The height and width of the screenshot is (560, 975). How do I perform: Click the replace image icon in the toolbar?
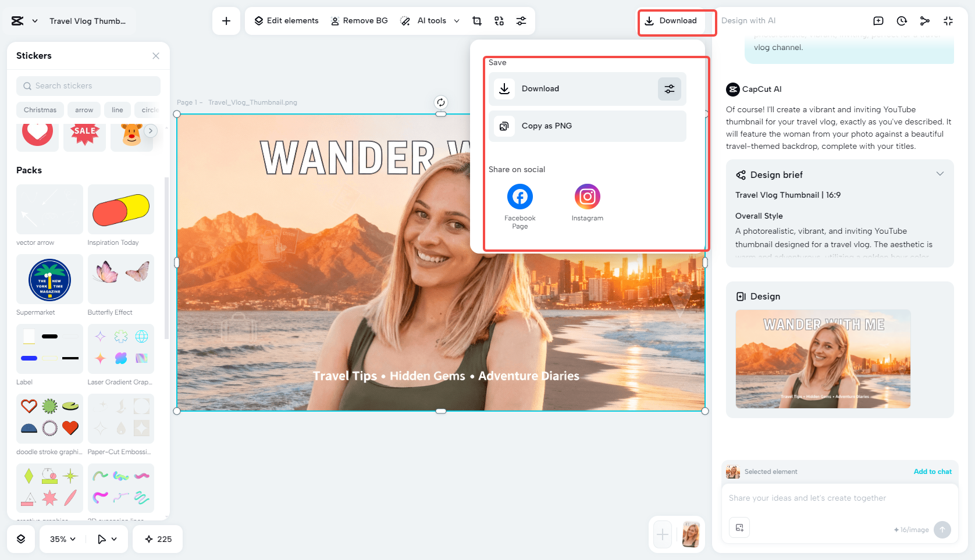point(499,20)
